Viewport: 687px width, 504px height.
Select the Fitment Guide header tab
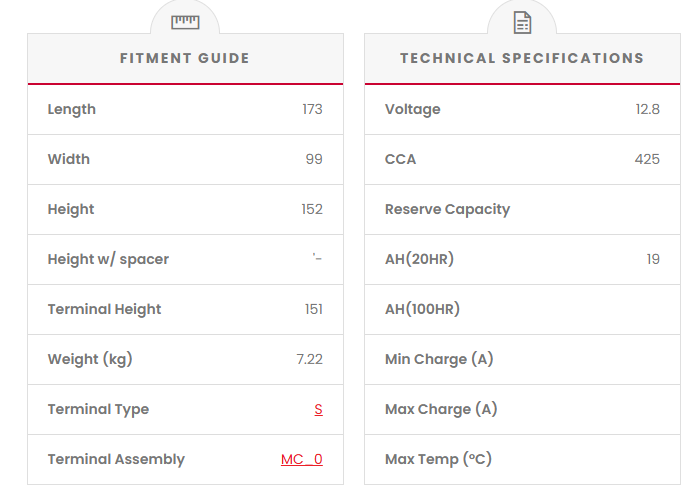click(185, 58)
